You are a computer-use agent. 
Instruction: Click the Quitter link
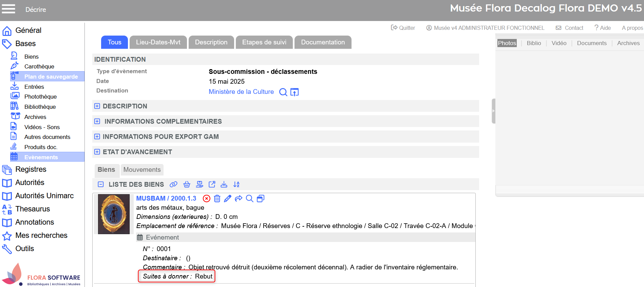[403, 28]
